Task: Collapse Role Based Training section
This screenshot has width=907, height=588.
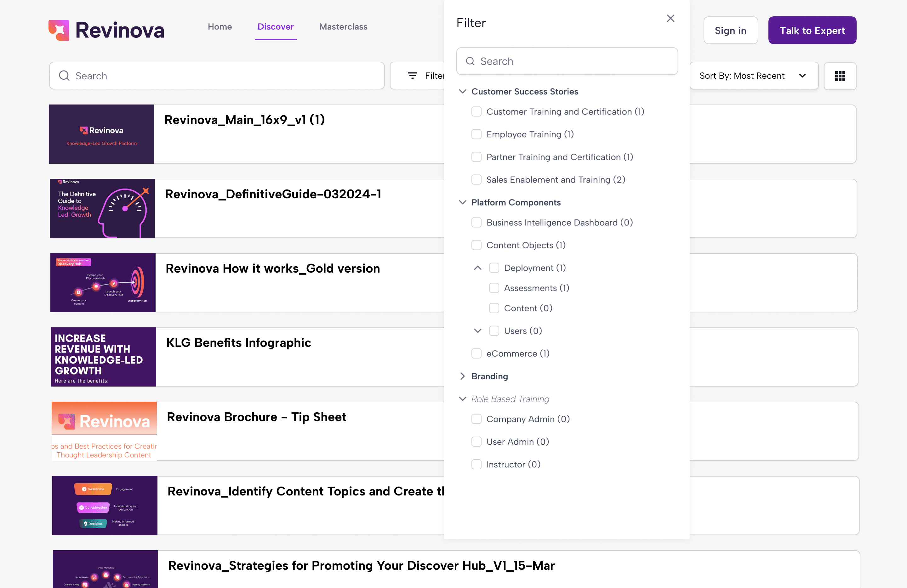Action: tap(462, 399)
